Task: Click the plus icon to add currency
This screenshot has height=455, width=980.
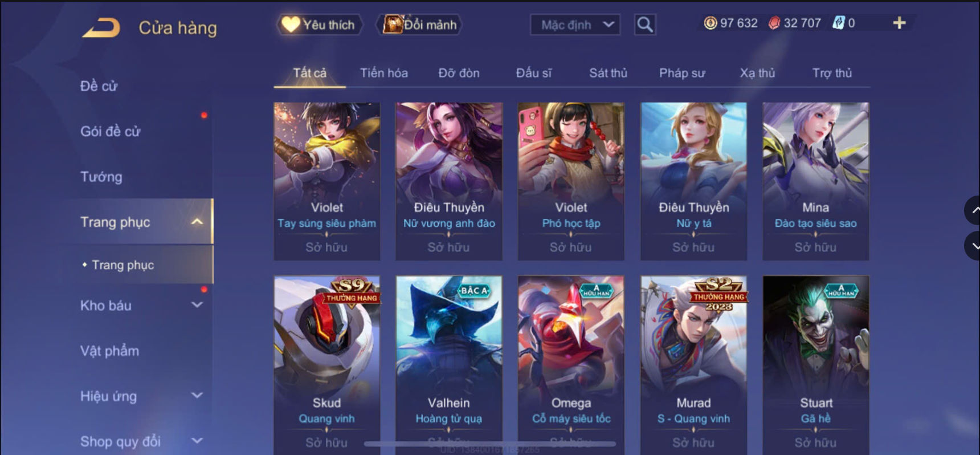Action: [x=899, y=23]
